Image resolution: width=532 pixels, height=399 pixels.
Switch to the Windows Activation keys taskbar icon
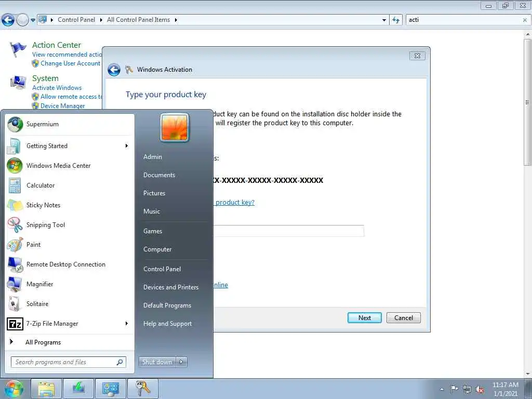point(142,389)
